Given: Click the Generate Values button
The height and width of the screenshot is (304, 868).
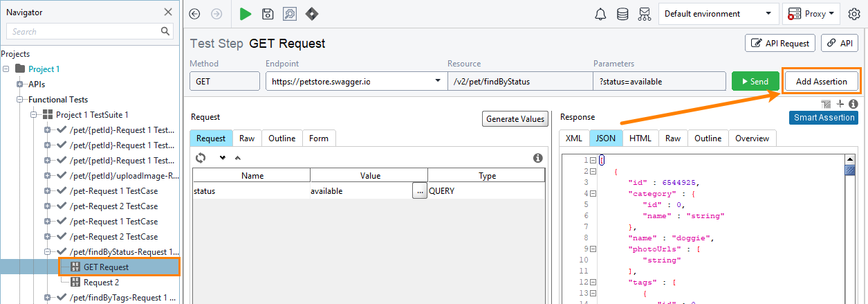Looking at the screenshot, I should [515, 118].
